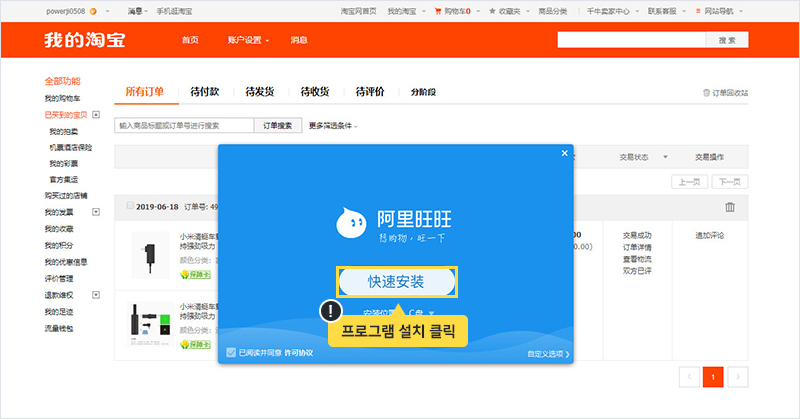Open 自定义选项 custom options in installer

548,354
